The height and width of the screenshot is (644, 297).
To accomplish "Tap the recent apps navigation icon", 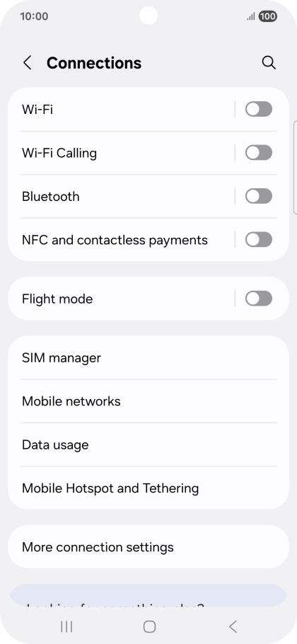I will click(66, 626).
